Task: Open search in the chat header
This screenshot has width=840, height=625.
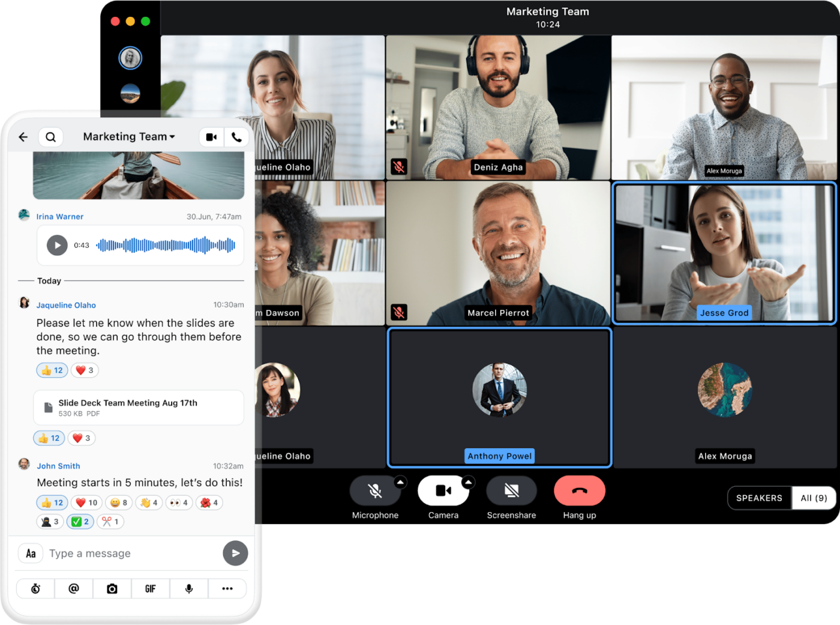Action: click(x=51, y=137)
